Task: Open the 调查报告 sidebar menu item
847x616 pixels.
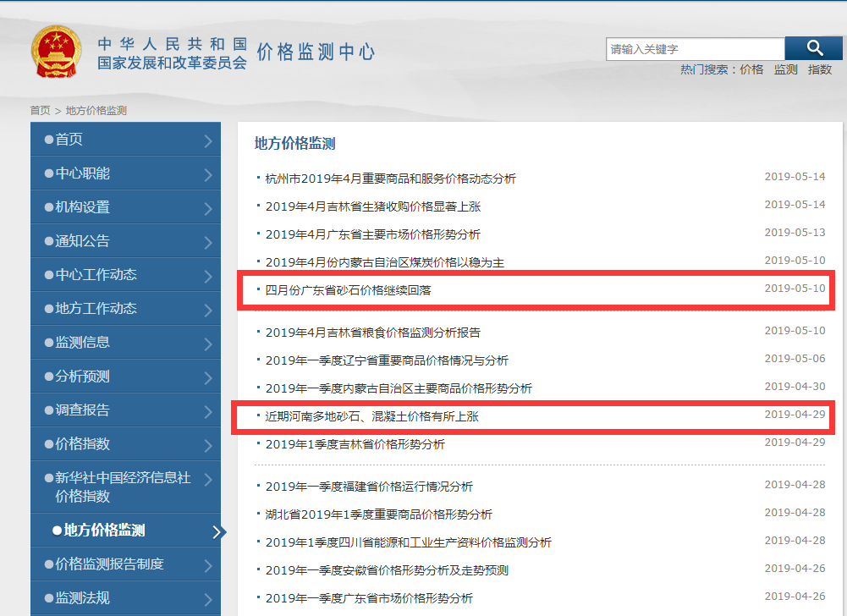Action: tap(82, 410)
